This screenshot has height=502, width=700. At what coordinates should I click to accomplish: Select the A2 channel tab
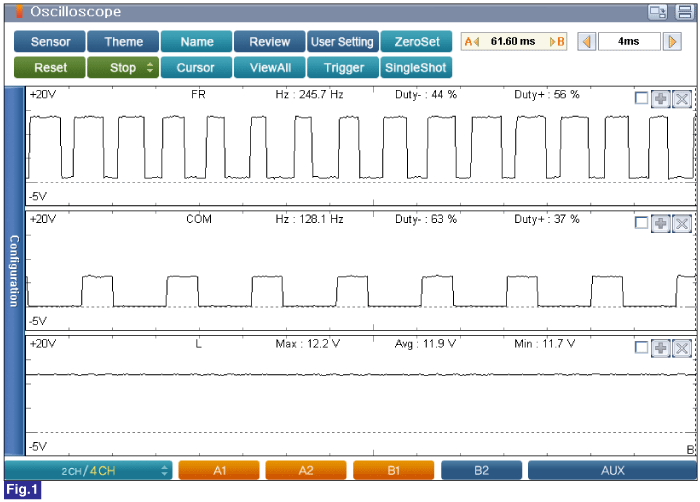pyautogui.click(x=306, y=470)
